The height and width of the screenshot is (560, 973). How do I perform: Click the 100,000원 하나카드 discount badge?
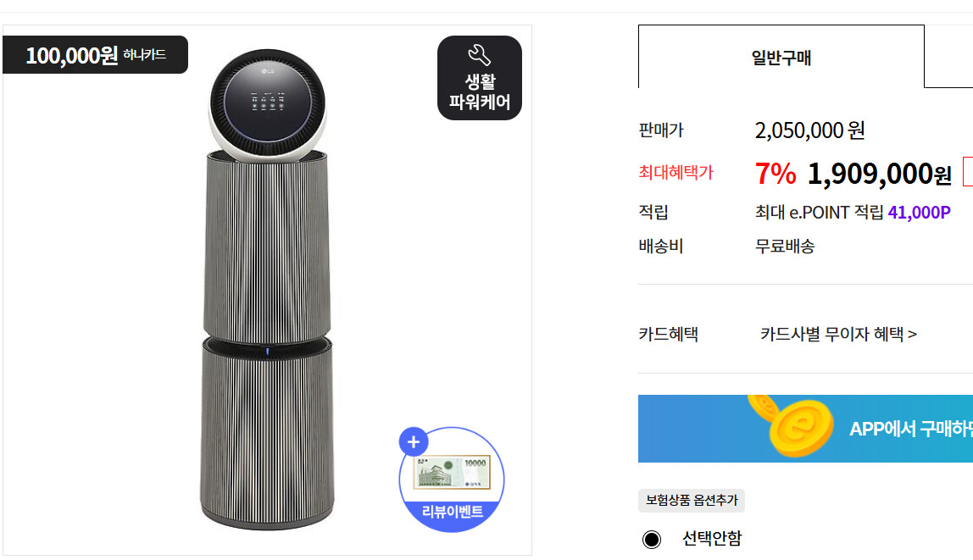95,54
